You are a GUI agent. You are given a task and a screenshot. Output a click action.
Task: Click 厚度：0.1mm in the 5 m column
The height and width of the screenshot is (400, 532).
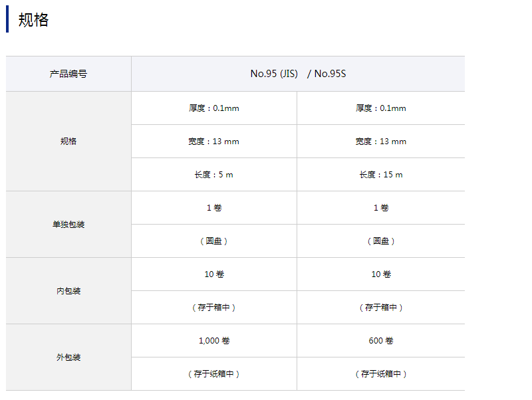click(x=214, y=108)
